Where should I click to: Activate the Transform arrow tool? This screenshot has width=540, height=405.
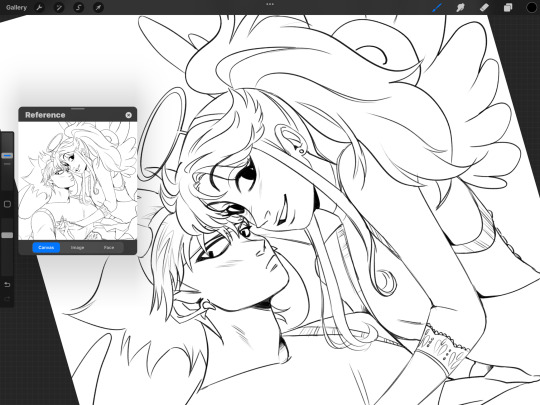point(98,7)
